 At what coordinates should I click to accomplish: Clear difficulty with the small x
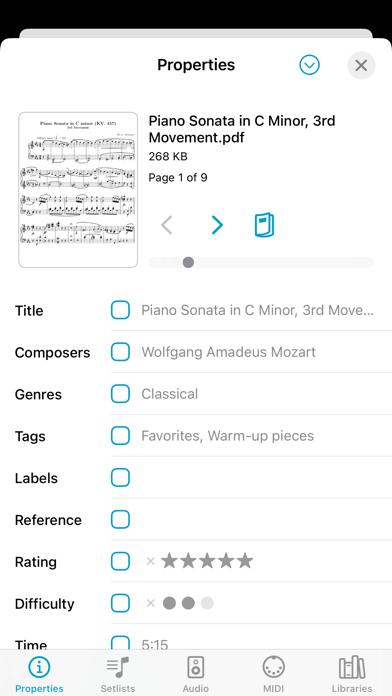(x=150, y=603)
